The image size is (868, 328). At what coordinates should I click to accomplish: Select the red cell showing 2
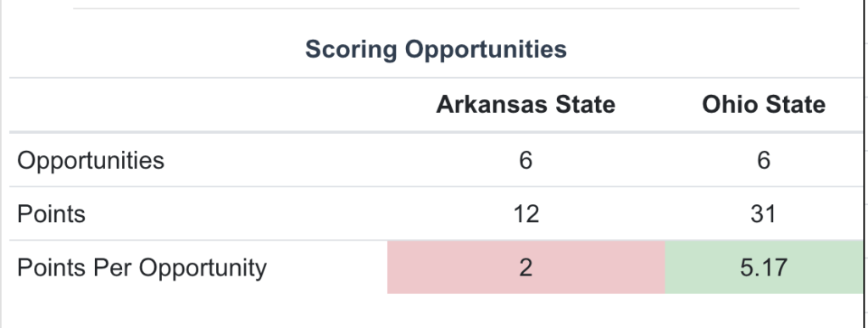pos(526,267)
